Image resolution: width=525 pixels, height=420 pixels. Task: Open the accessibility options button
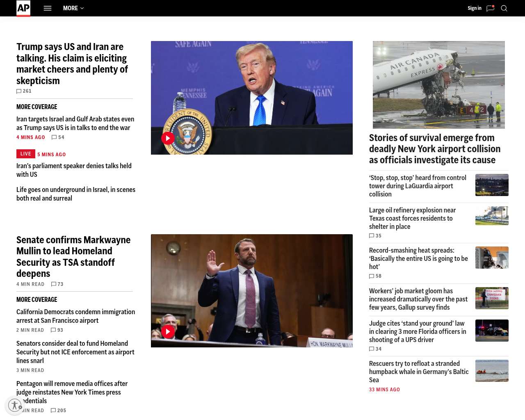[x=15, y=406]
